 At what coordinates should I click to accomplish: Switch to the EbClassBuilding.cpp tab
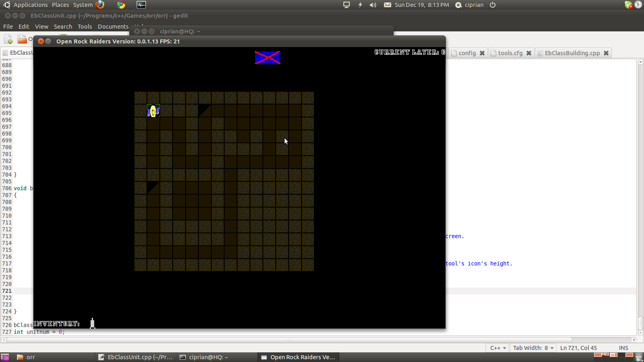[x=574, y=53]
